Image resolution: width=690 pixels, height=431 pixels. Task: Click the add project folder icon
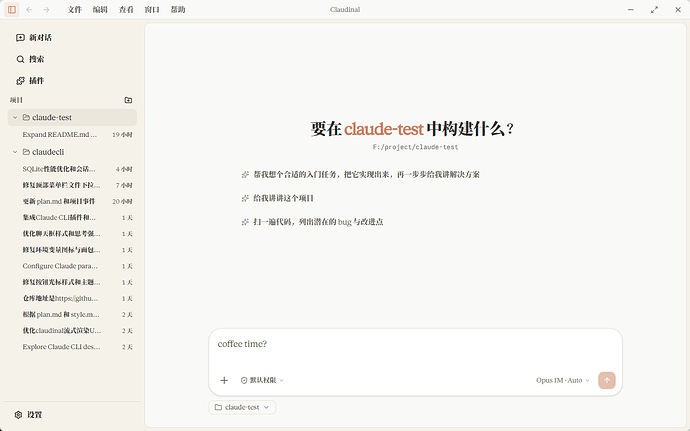click(x=128, y=100)
